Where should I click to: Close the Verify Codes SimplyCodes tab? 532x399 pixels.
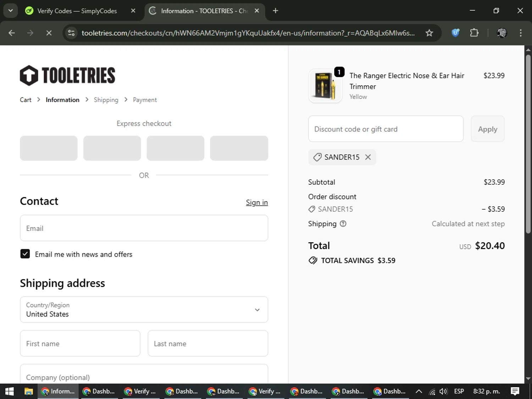tap(133, 11)
